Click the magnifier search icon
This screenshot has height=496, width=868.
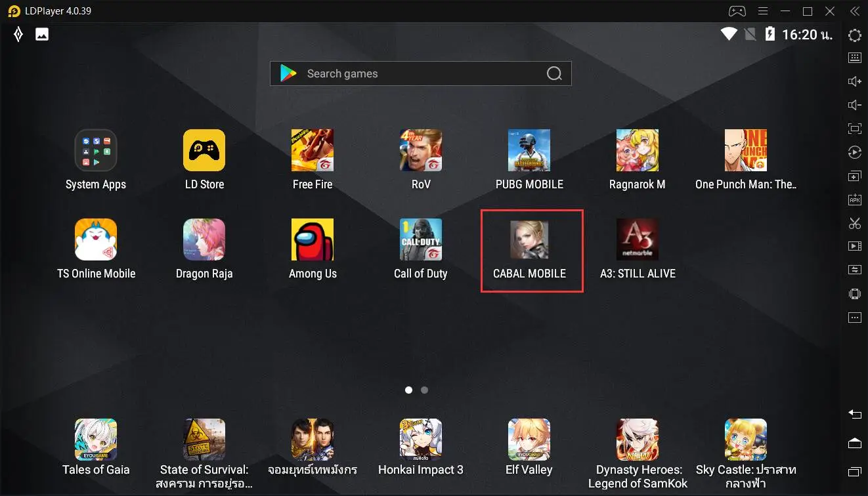pyautogui.click(x=555, y=73)
